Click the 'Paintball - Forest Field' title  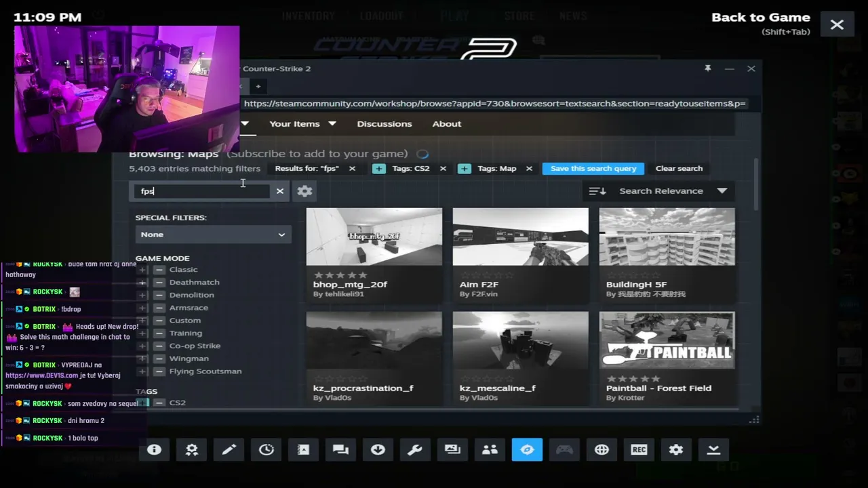click(x=658, y=388)
